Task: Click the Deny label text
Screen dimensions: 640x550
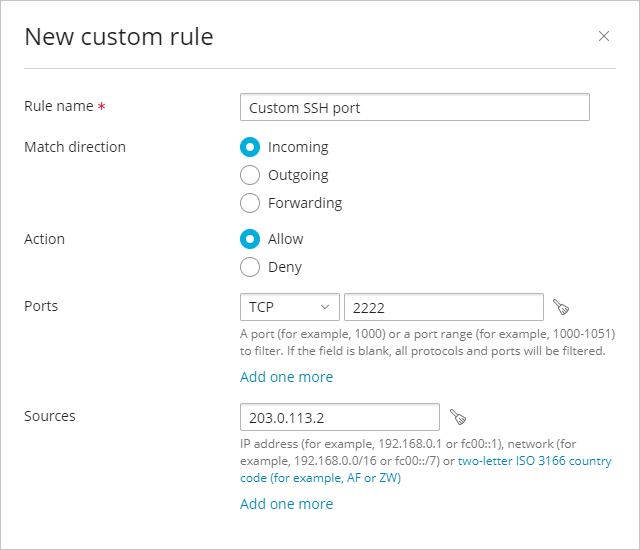Action: point(285,268)
